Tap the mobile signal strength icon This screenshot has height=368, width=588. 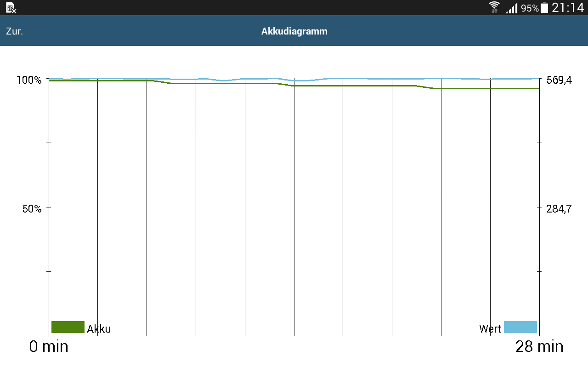pyautogui.click(x=511, y=8)
